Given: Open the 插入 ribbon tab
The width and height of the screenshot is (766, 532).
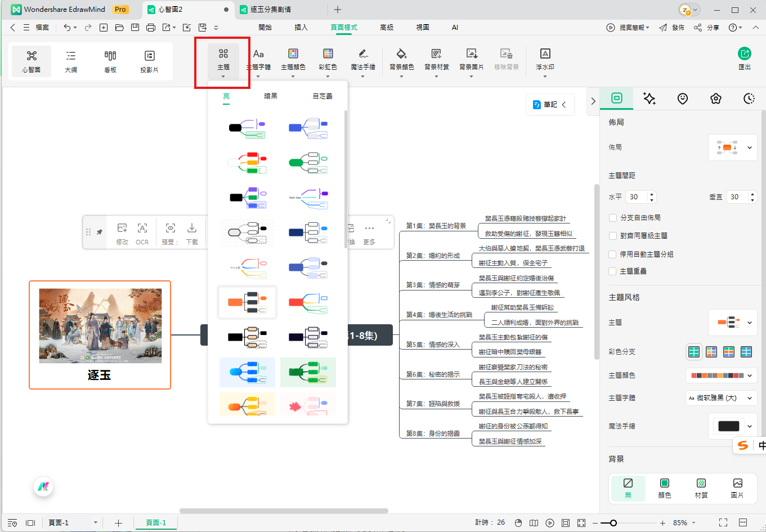Looking at the screenshot, I should pos(301,27).
